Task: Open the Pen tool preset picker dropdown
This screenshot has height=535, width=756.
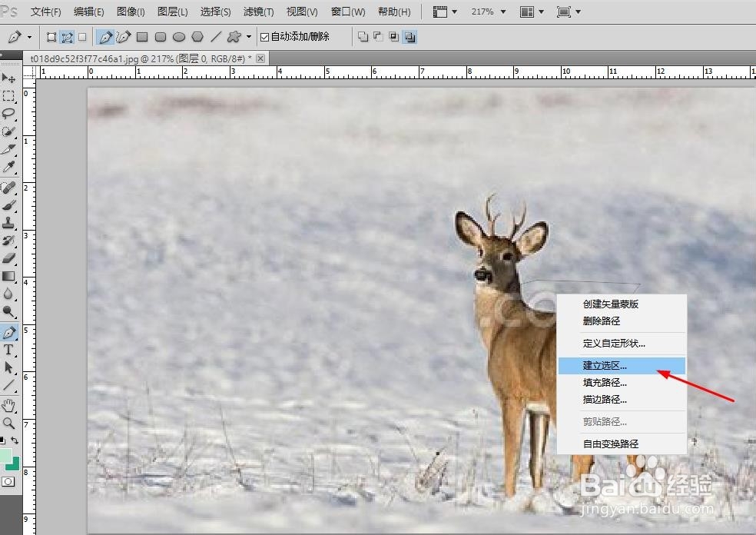Action: click(29, 37)
